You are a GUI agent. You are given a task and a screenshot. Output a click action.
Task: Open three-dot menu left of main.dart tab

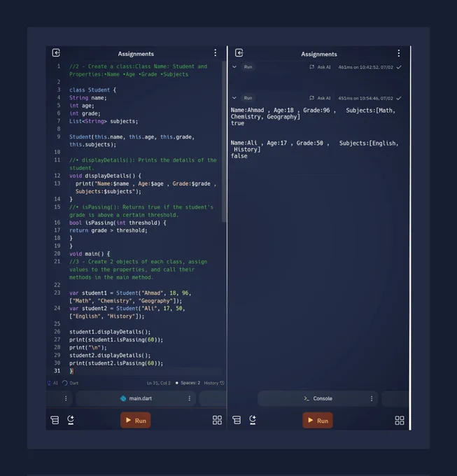click(x=66, y=398)
